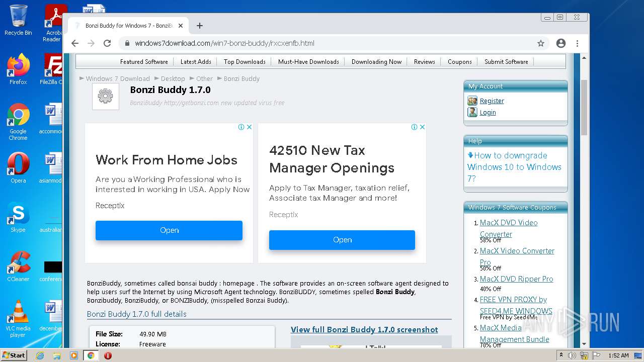Open FREE VPN PROXY by SEED4.ME link
Image resolution: width=644 pixels, height=362 pixels.
(516, 305)
